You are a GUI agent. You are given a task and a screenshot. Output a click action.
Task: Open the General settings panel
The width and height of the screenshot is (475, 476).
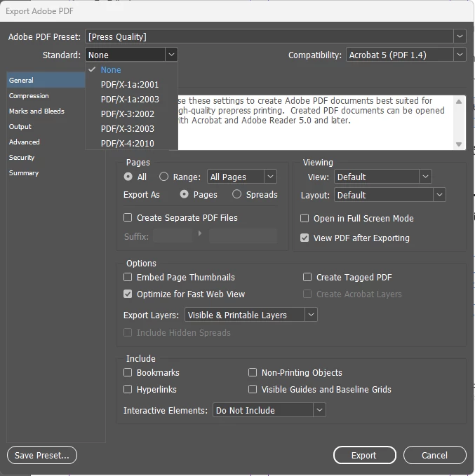[46, 80]
